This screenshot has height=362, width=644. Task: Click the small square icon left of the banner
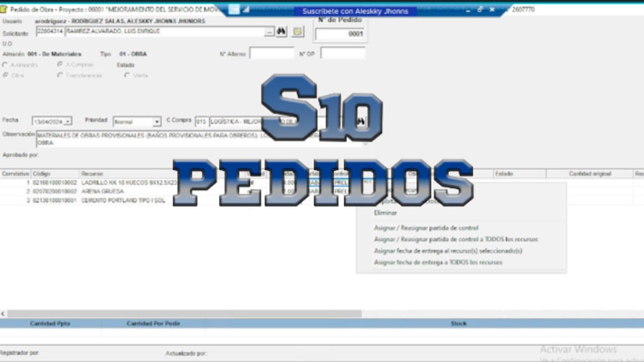pyautogui.click(x=234, y=10)
